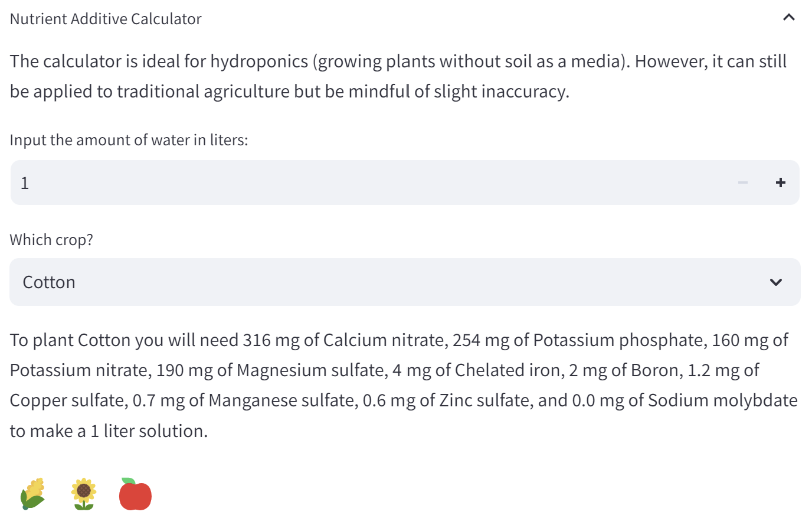Click the 'Which crop?' label
The width and height of the screenshot is (812, 528).
pyautogui.click(x=51, y=240)
